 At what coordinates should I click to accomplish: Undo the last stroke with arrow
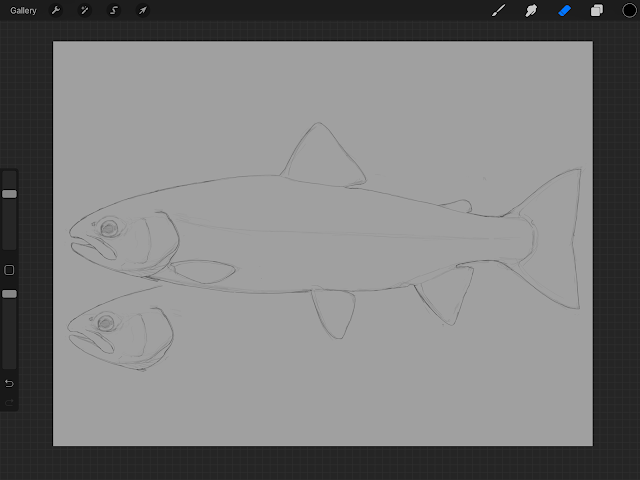pyautogui.click(x=9, y=383)
